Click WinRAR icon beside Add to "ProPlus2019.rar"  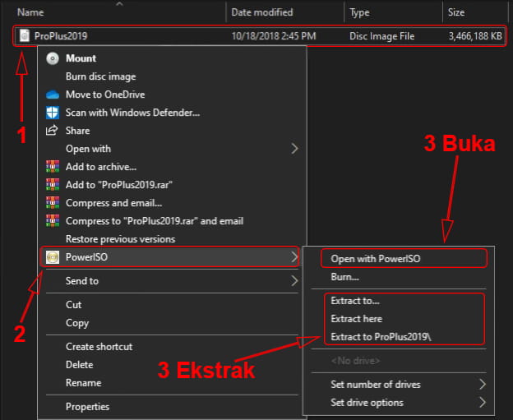53,185
